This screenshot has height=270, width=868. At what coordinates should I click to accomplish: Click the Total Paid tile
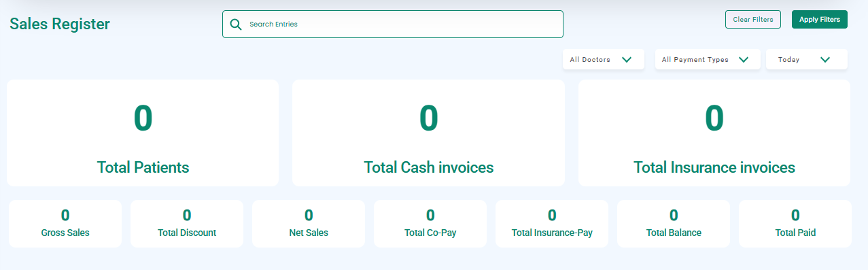795,224
